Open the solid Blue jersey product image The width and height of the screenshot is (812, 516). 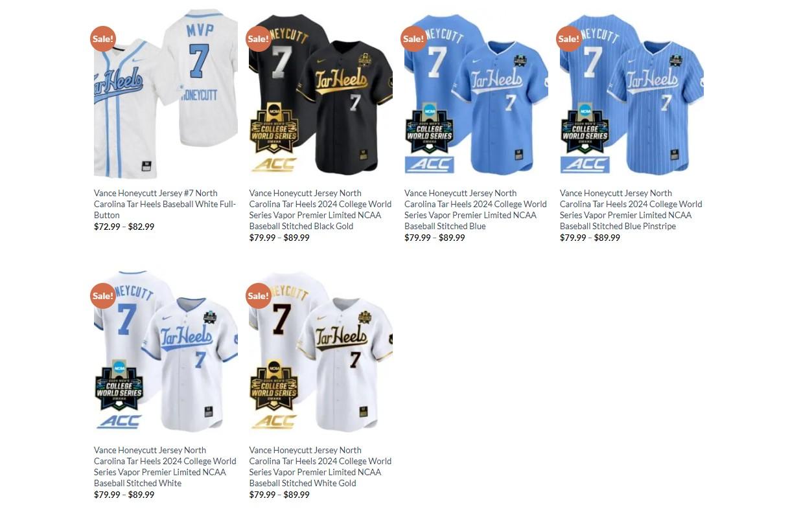pyautogui.click(x=476, y=94)
